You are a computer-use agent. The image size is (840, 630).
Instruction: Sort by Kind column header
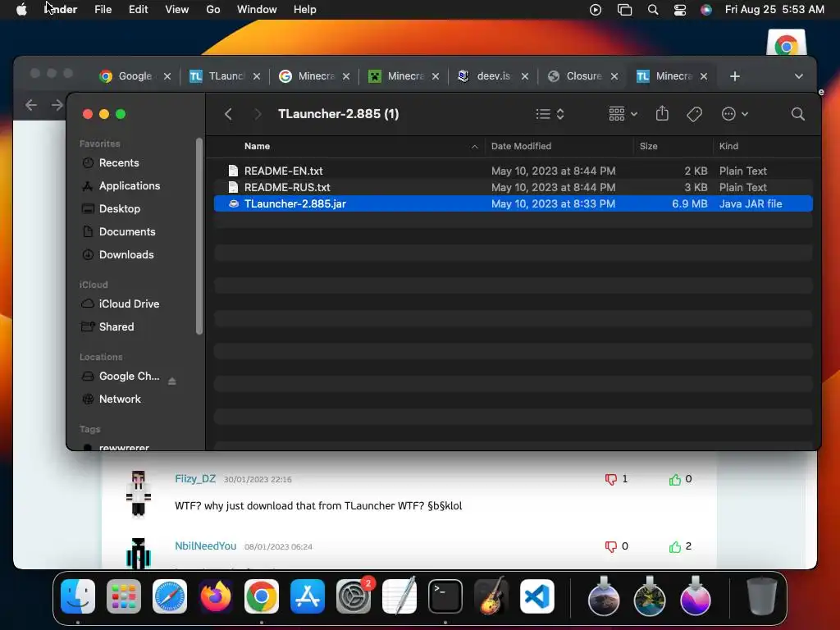click(x=728, y=146)
